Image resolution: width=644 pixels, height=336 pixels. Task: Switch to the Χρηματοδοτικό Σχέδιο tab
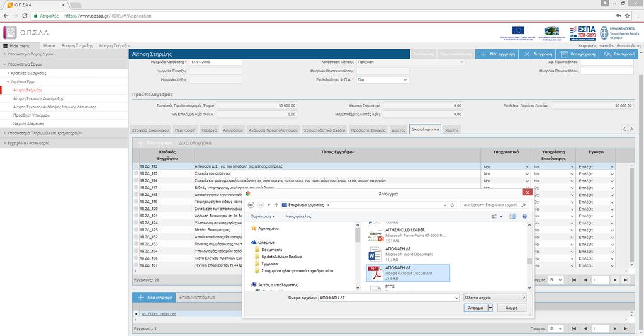pyautogui.click(x=324, y=130)
